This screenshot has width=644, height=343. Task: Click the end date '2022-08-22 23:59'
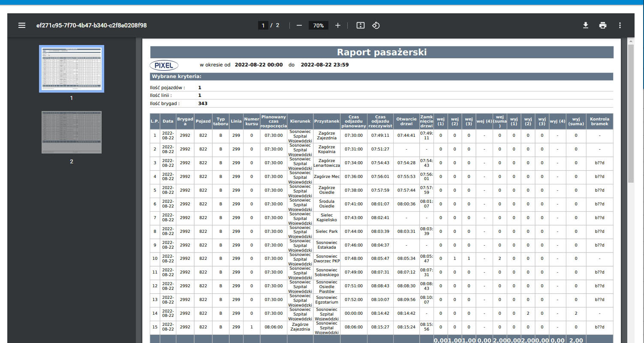pyautogui.click(x=325, y=65)
